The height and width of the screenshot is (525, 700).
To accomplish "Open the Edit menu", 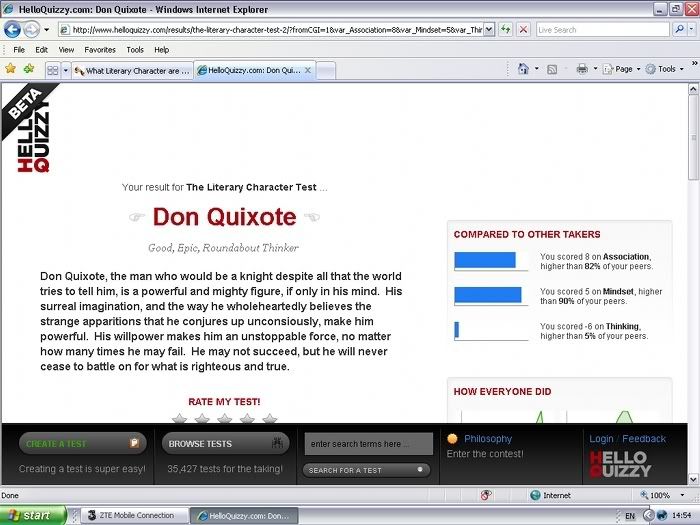I will pos(42,50).
